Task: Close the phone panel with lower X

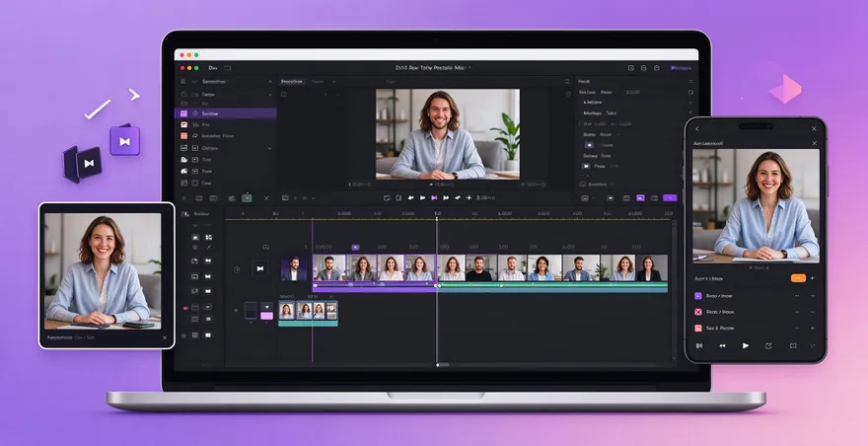Action: tap(815, 143)
